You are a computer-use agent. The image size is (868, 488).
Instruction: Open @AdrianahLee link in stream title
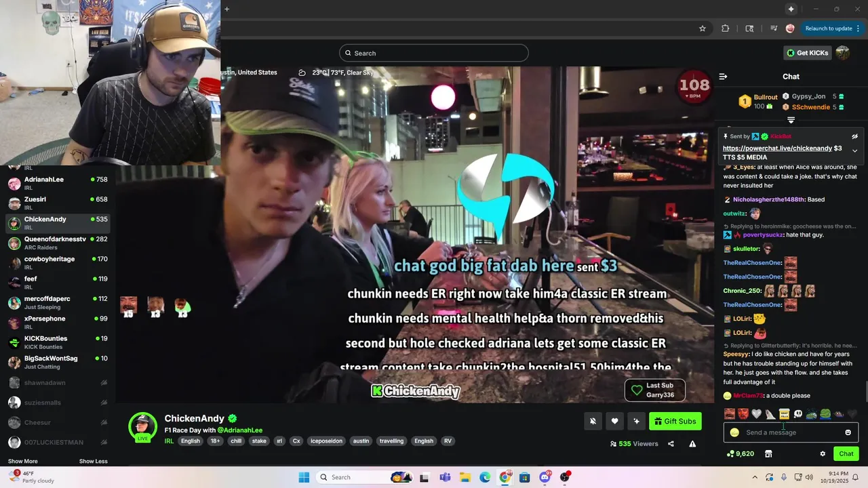240,430
